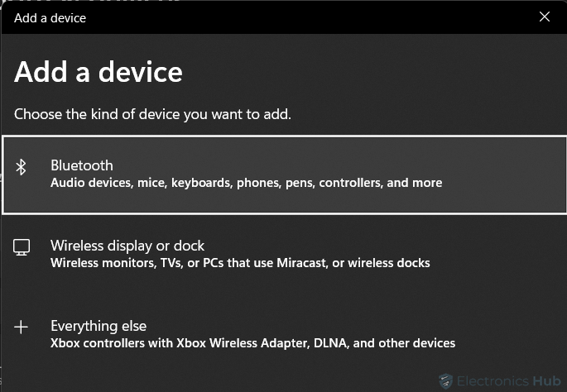Image resolution: width=567 pixels, height=392 pixels.
Task: Click the 'Audio devices, mice, keyboards' description
Action: 246,183
